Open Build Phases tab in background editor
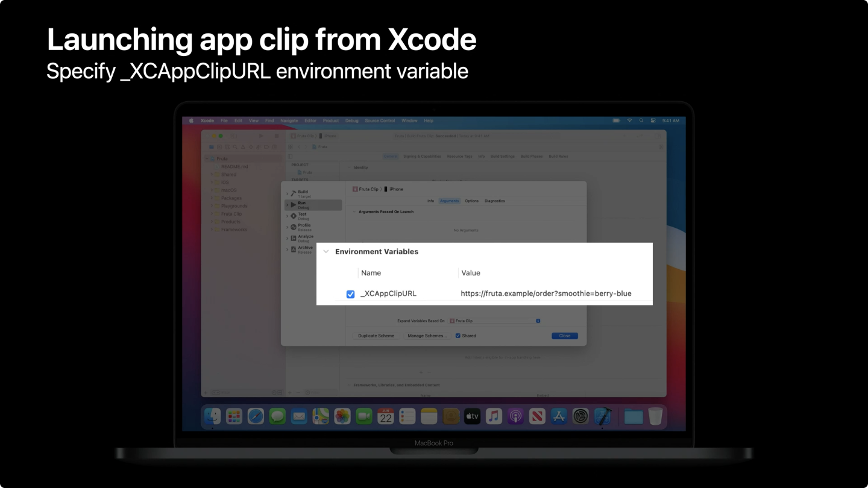Image resolution: width=868 pixels, height=488 pixels. (532, 157)
